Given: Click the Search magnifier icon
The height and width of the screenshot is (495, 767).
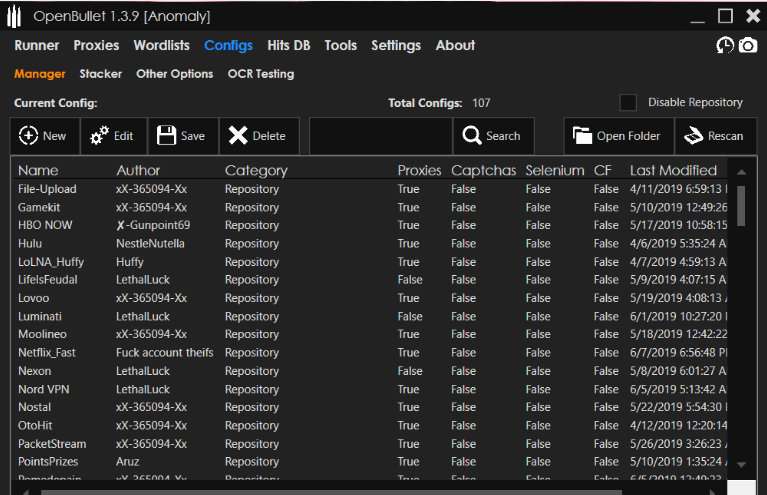Looking at the screenshot, I should pos(471,136).
